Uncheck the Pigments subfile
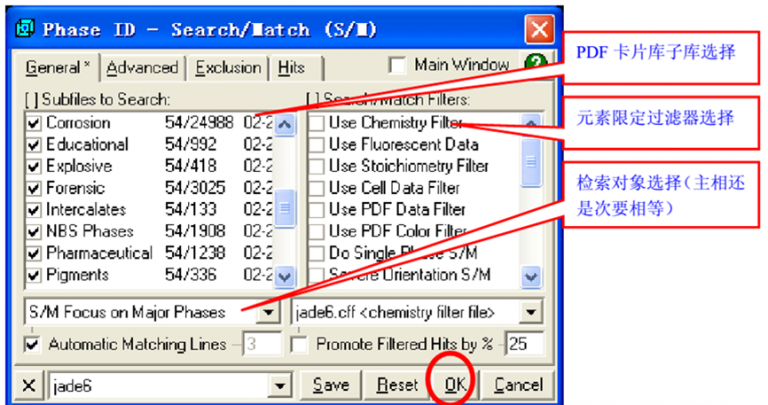Viewport: 768px width, 405px height. pyautogui.click(x=33, y=275)
